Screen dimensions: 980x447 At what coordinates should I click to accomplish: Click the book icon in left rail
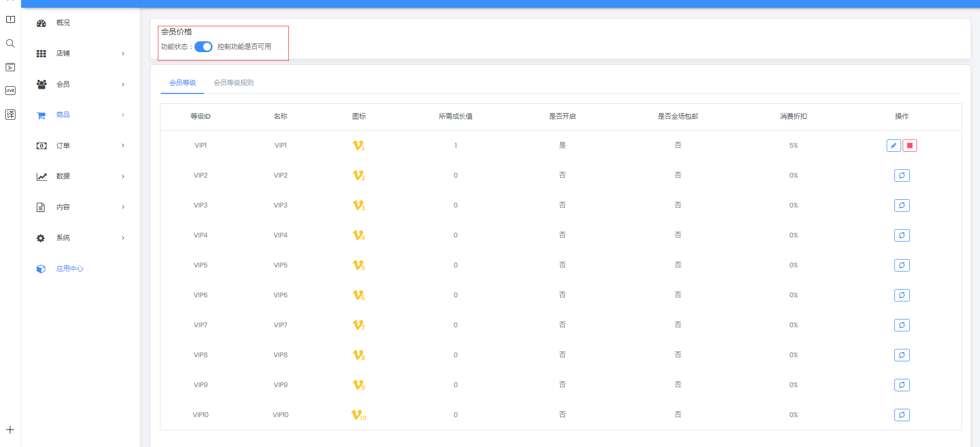[x=10, y=20]
